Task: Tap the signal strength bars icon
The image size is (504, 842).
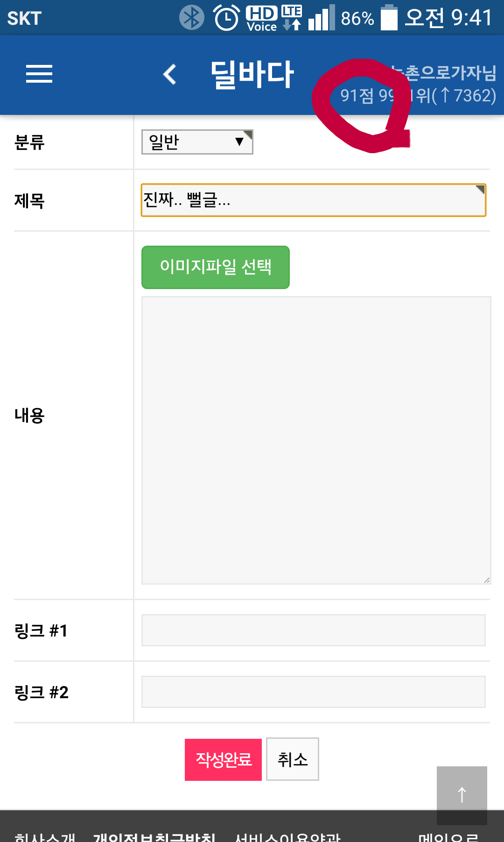Action: (322, 18)
